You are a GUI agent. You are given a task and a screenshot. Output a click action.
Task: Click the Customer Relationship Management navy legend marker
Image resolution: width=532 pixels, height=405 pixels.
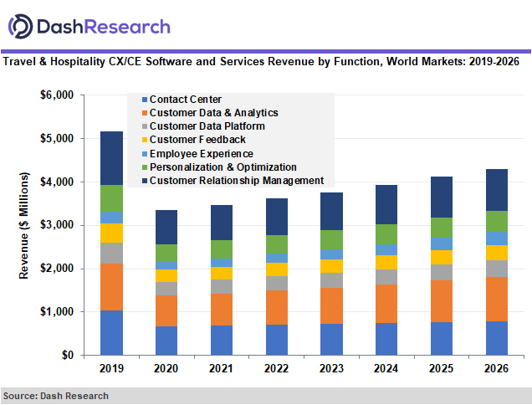tap(145, 181)
